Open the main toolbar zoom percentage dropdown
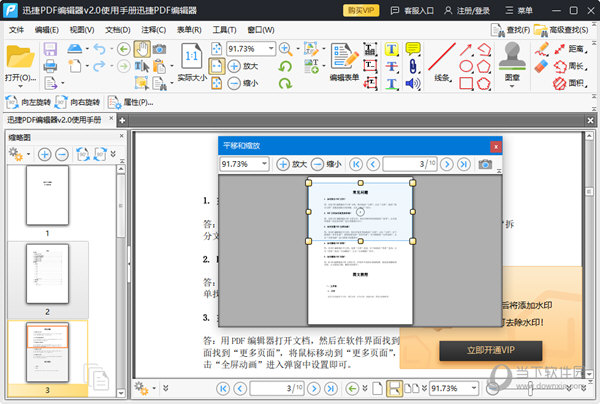This screenshot has width=600, height=404. tap(271, 49)
